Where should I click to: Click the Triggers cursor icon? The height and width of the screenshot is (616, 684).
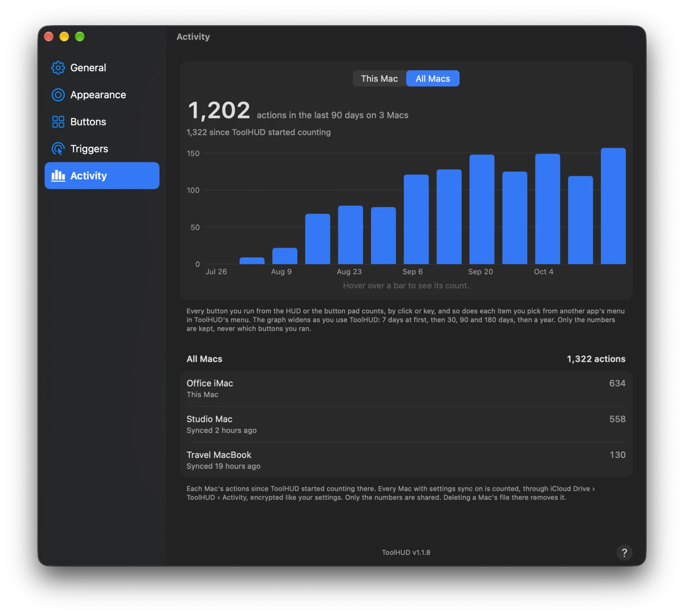(x=58, y=149)
